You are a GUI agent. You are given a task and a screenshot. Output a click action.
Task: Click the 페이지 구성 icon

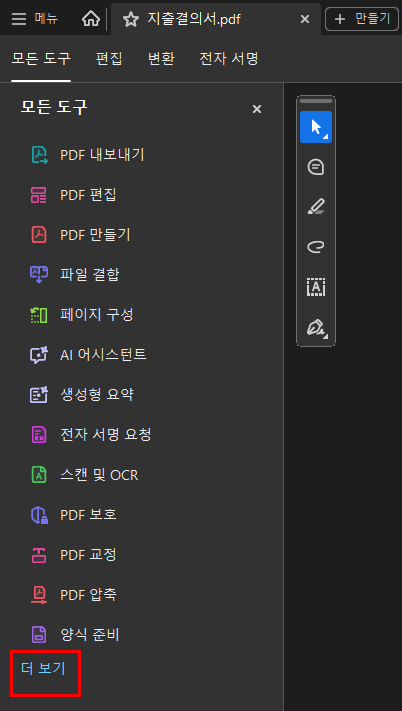pyautogui.click(x=39, y=315)
